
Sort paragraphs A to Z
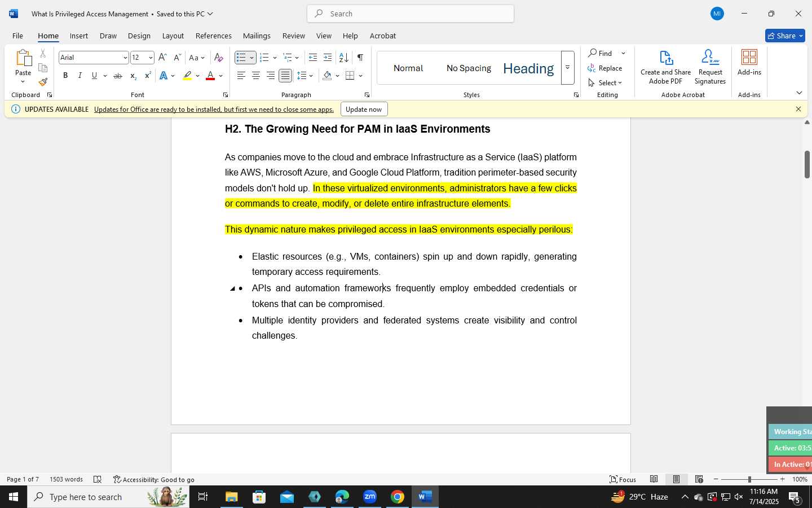tap(343, 58)
